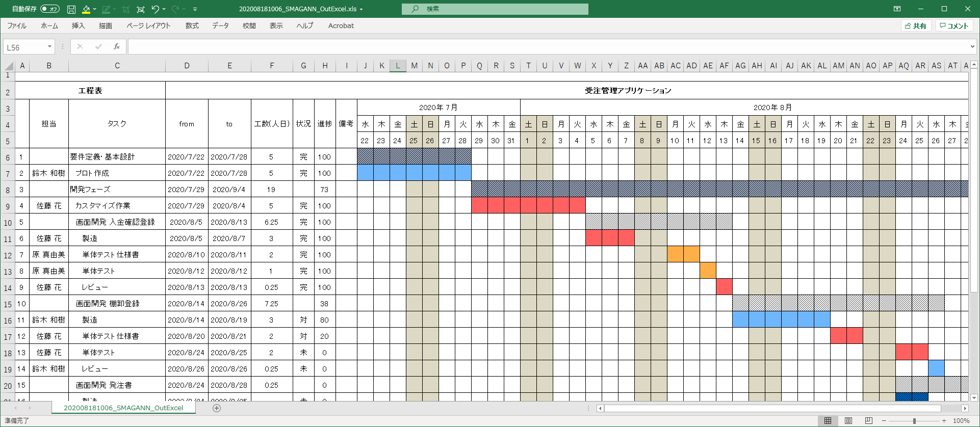This screenshot has width=980, height=427.
Task: Switch to Page Layout view icon
Action: click(848, 420)
